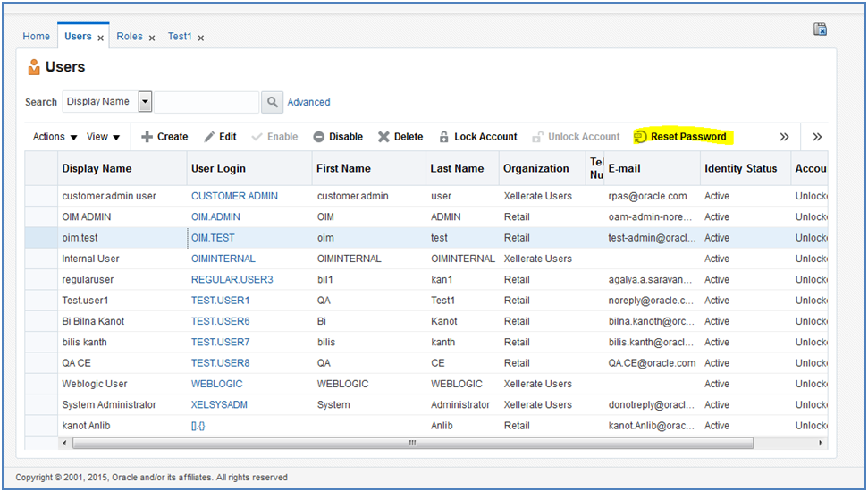Open the OIM.ADMIN user login link

216,217
